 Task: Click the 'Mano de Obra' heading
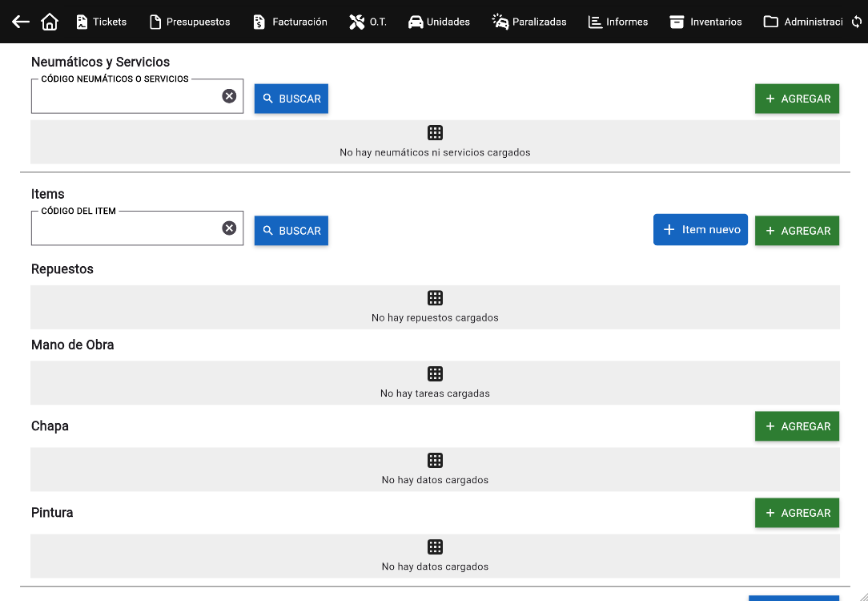tap(73, 345)
